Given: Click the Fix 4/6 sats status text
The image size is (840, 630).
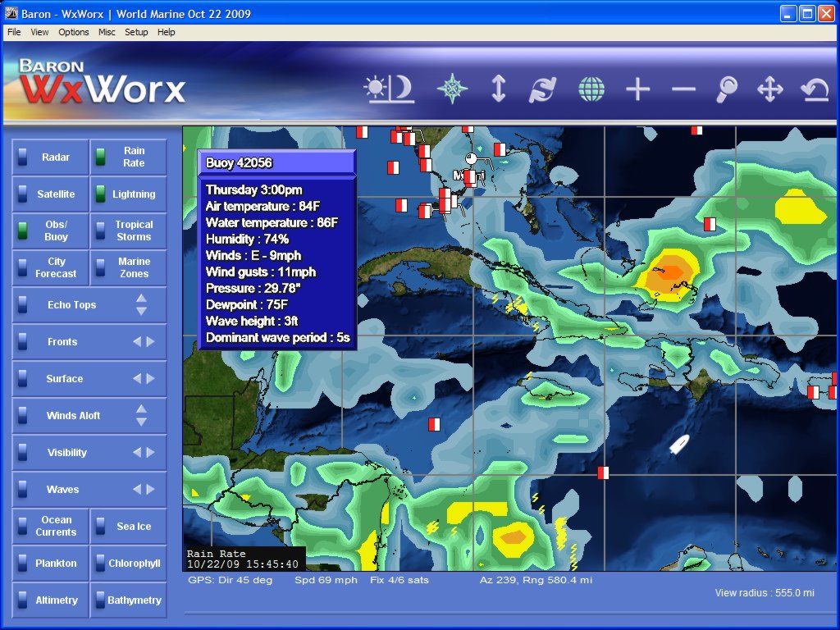Looking at the screenshot, I should point(399,580).
